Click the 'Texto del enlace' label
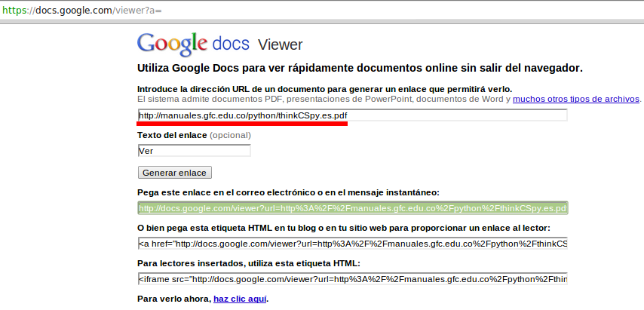 [x=172, y=135]
